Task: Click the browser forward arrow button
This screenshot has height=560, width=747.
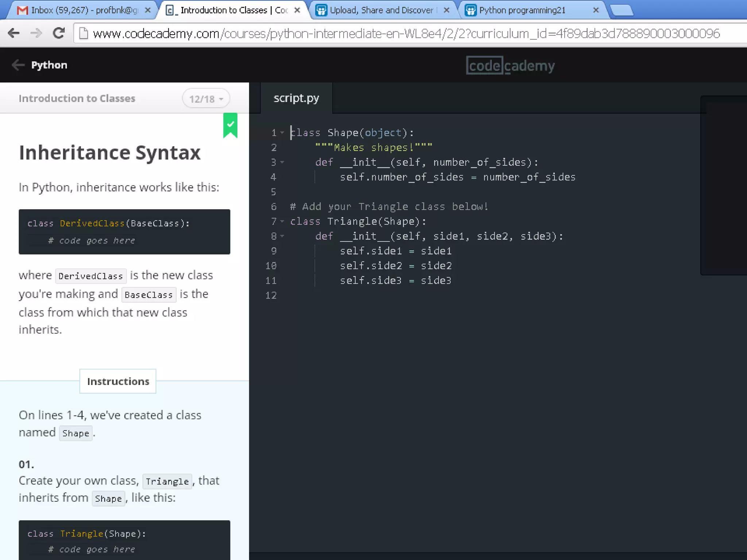Action: pos(36,33)
